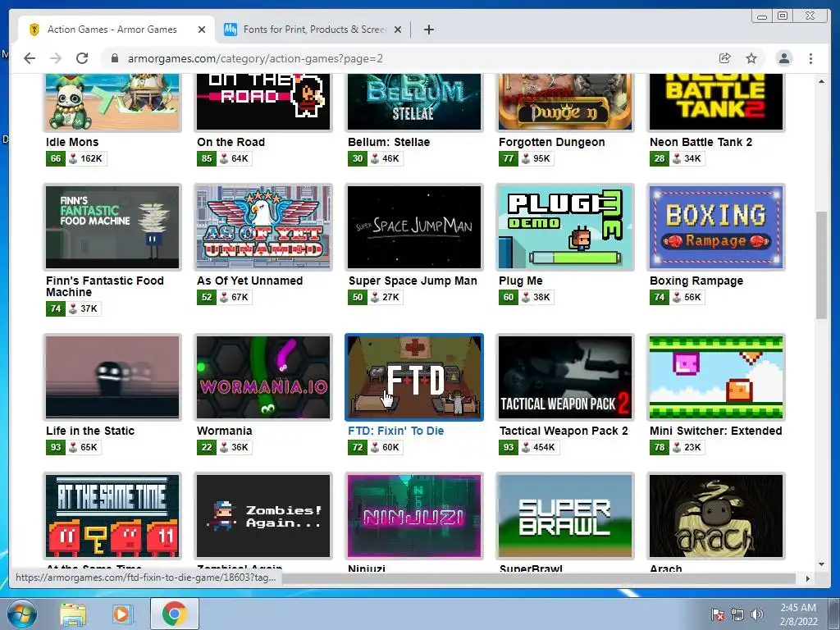Click Wormania title link
Screen dimensions: 840x630
click(x=225, y=431)
